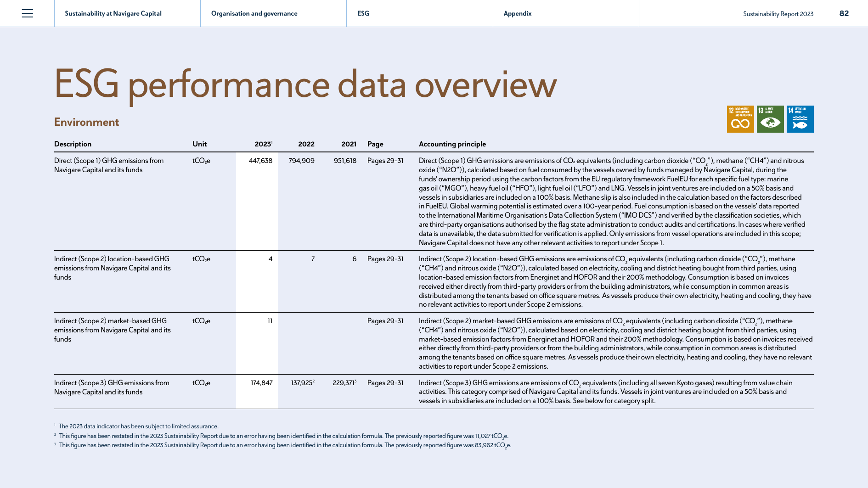Select the Environment section heading
This screenshot has width=868, height=488.
[86, 122]
